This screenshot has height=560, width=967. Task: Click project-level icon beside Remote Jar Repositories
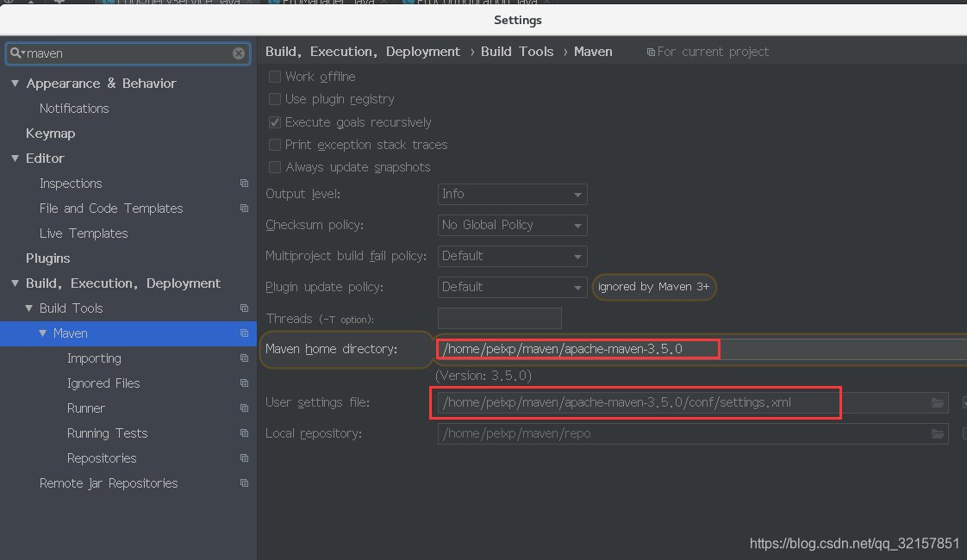click(x=244, y=483)
